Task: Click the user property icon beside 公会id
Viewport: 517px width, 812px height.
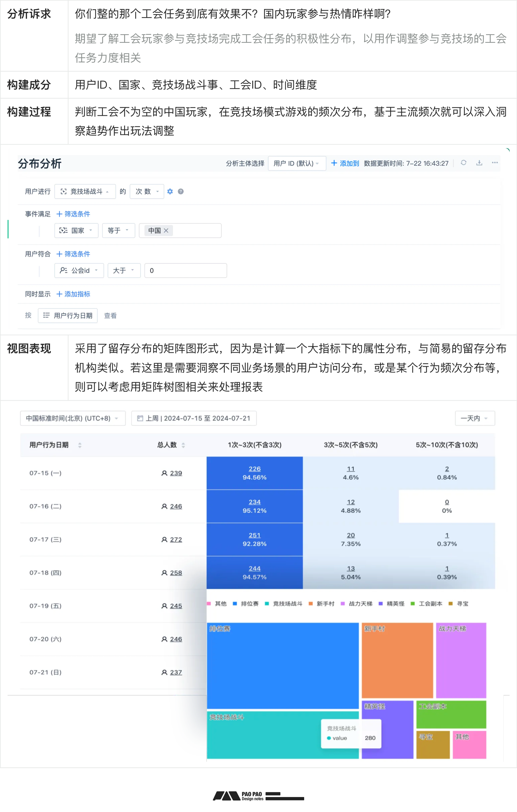Action: point(64,270)
